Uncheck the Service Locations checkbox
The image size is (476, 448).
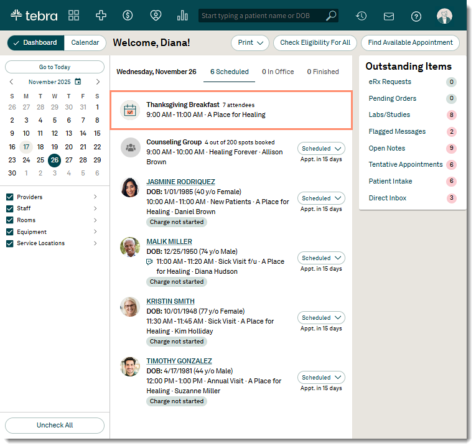pyautogui.click(x=10, y=243)
